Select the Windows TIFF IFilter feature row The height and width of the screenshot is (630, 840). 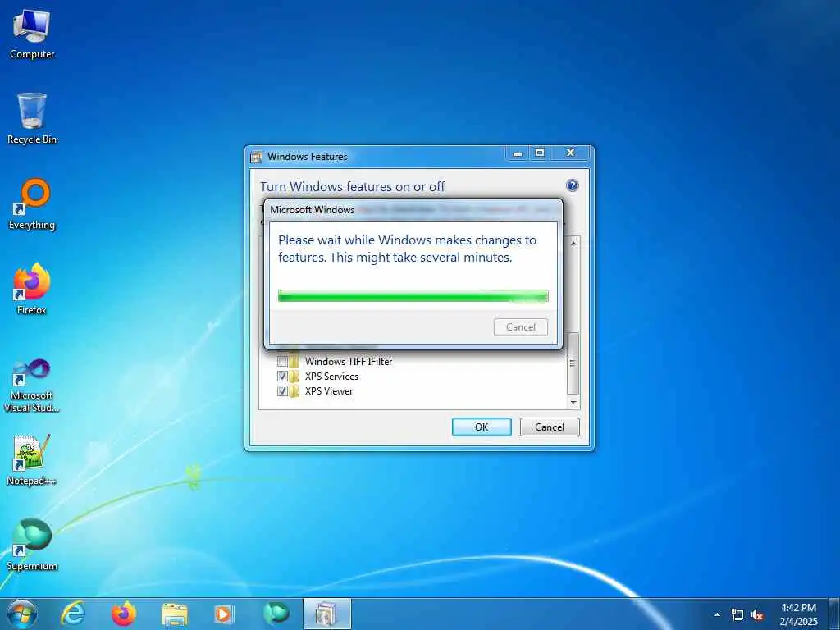click(x=349, y=361)
